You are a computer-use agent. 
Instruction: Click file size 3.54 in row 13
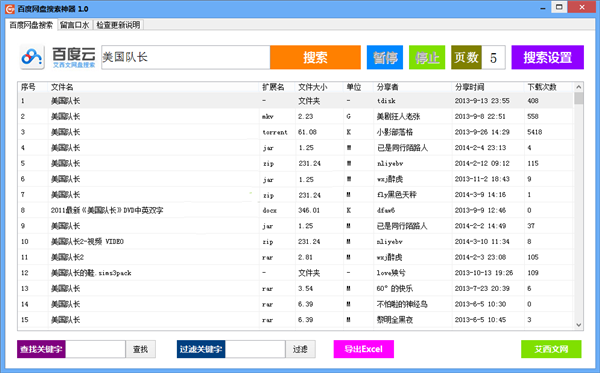pyautogui.click(x=305, y=288)
